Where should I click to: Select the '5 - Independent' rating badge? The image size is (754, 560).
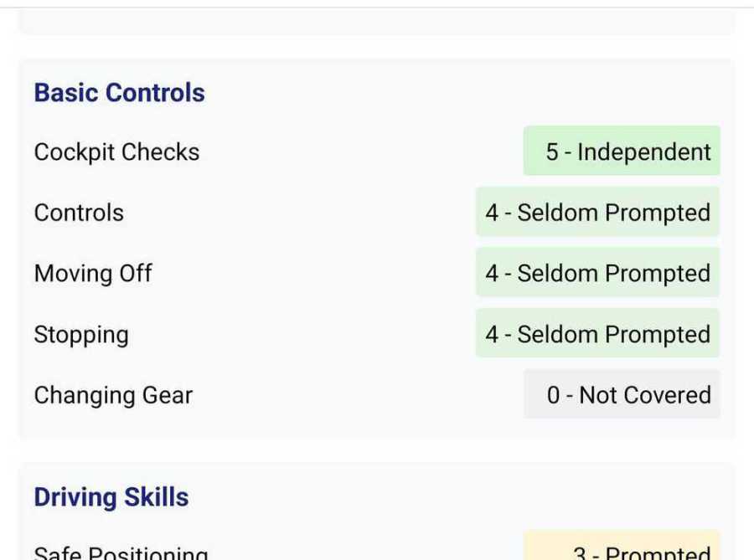622,152
